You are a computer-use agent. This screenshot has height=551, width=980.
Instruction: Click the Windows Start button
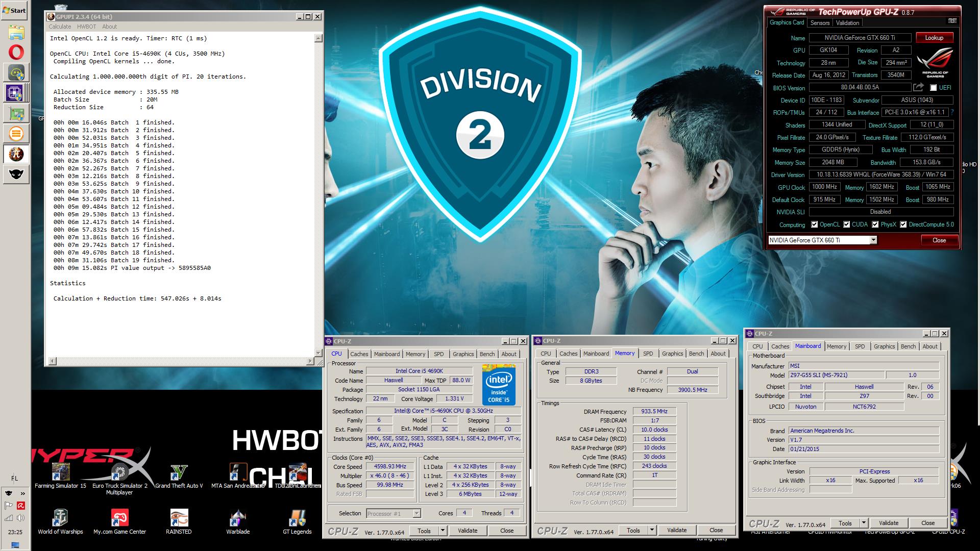point(15,10)
